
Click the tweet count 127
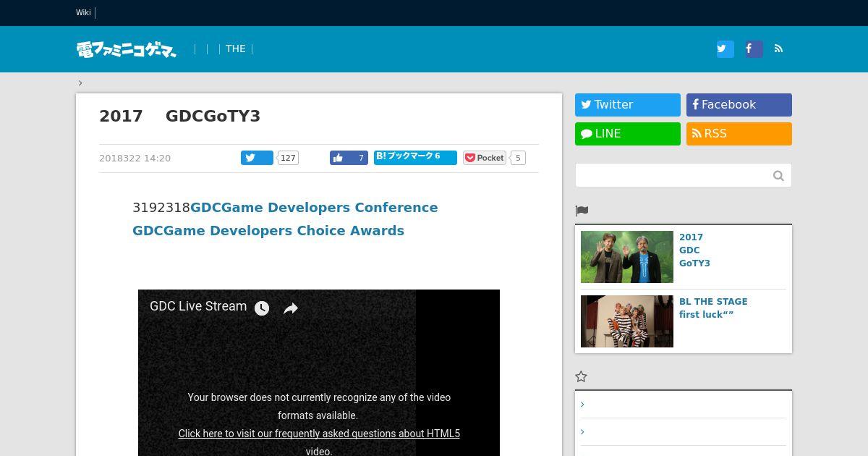tap(289, 158)
